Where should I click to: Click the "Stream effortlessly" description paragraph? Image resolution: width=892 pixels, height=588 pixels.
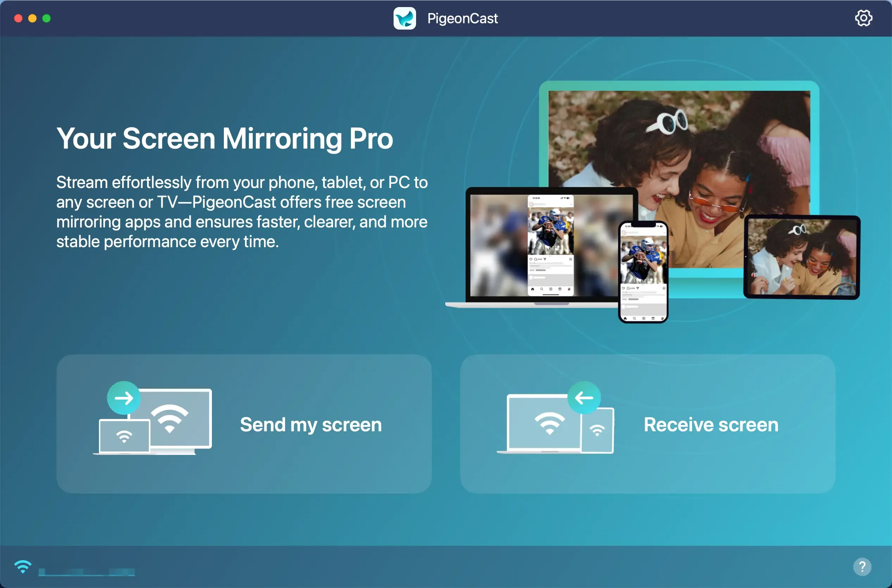(242, 212)
